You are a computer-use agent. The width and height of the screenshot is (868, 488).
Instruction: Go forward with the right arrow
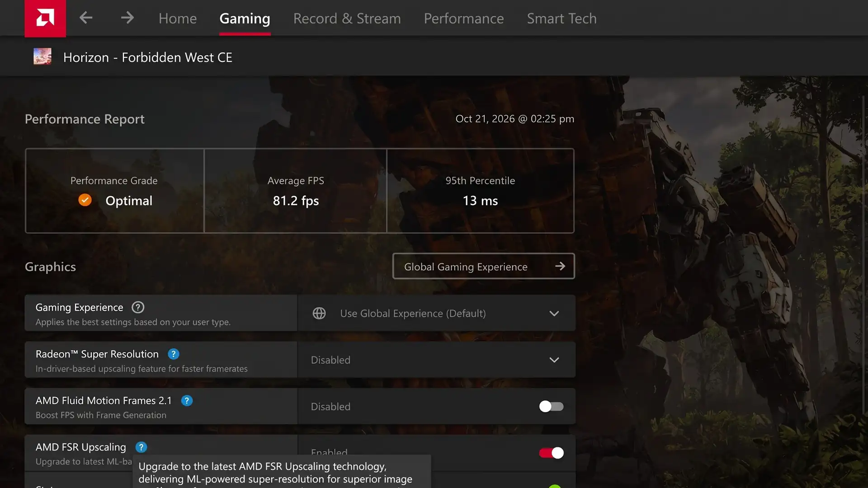pos(127,18)
